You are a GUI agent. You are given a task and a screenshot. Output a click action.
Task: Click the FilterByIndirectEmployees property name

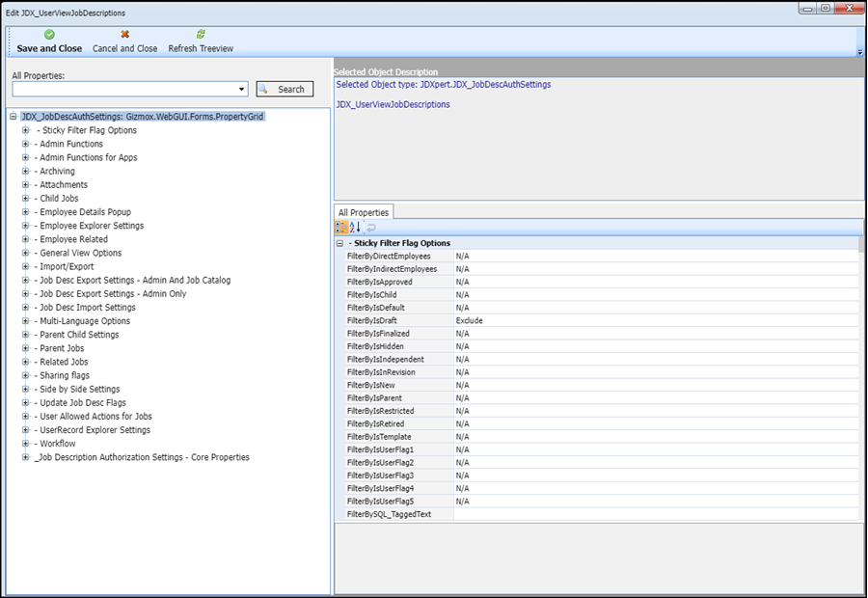click(x=392, y=269)
